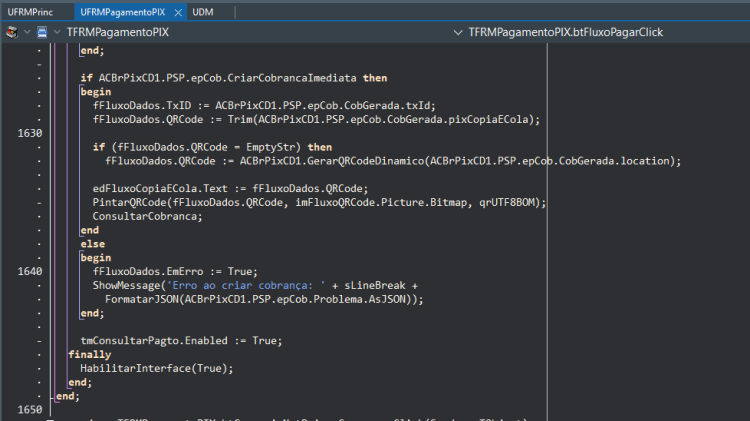This screenshot has height=421, width=750.
Task: Switch to the UFRMPrinc tab
Action: coord(30,12)
